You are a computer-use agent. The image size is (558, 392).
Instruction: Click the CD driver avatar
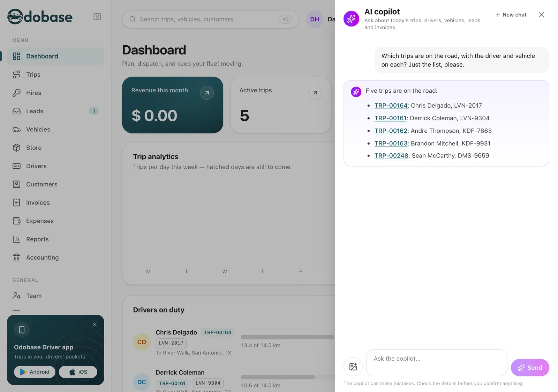click(142, 342)
